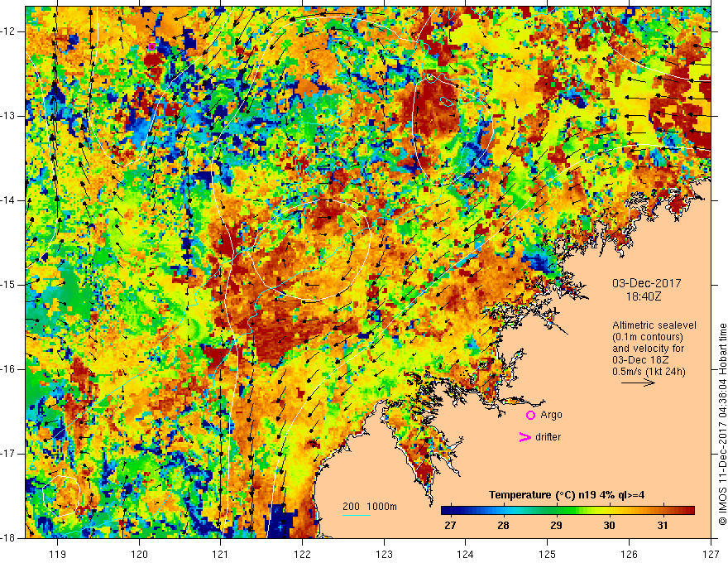Click the latitude label '-13'
This screenshot has width=728, height=563.
(x=8, y=116)
